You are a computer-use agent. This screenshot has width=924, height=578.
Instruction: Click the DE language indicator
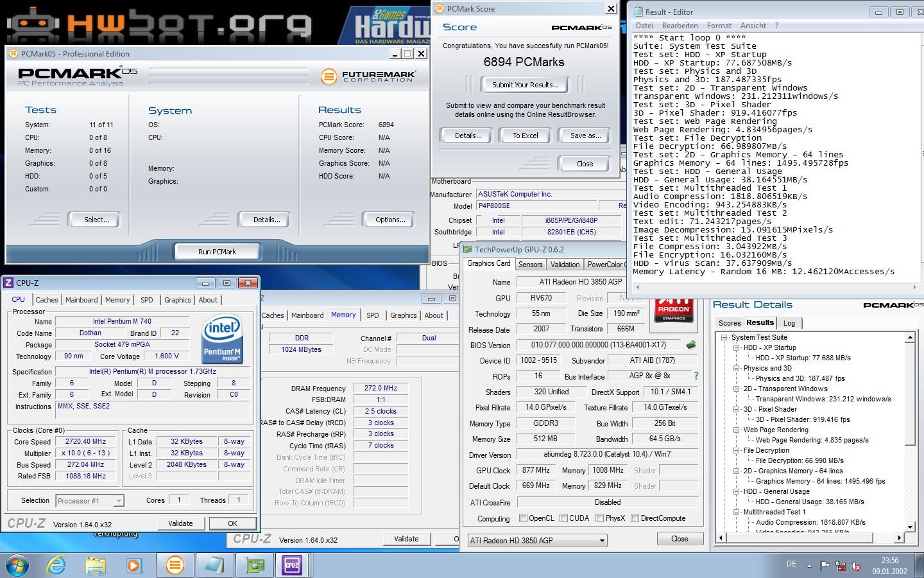pyautogui.click(x=791, y=564)
